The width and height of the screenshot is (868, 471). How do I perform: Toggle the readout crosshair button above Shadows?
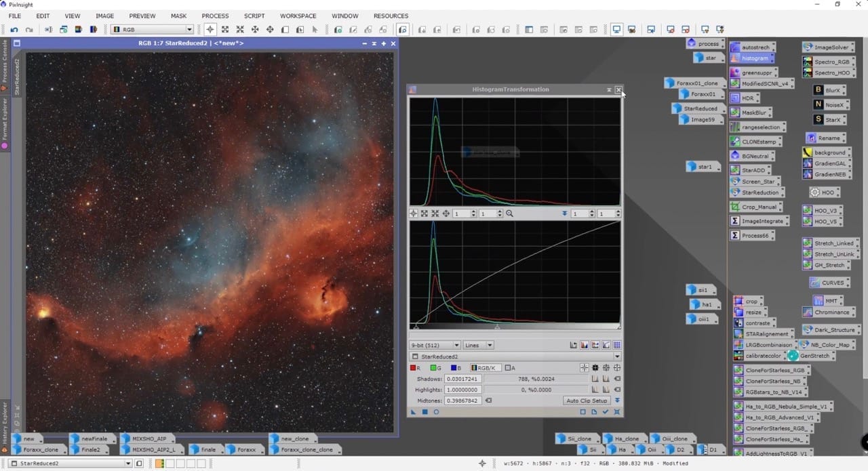coord(584,368)
